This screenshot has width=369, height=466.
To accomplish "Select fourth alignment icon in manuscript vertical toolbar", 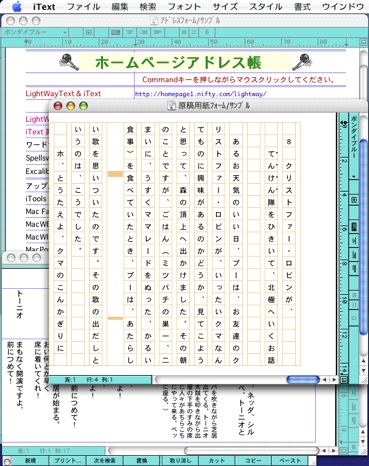I will tap(354, 268).
